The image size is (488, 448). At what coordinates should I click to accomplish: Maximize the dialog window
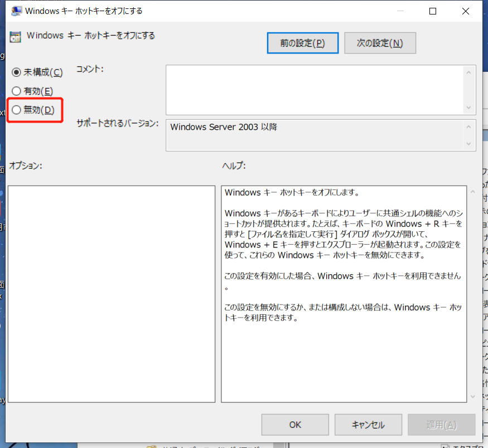pyautogui.click(x=433, y=11)
